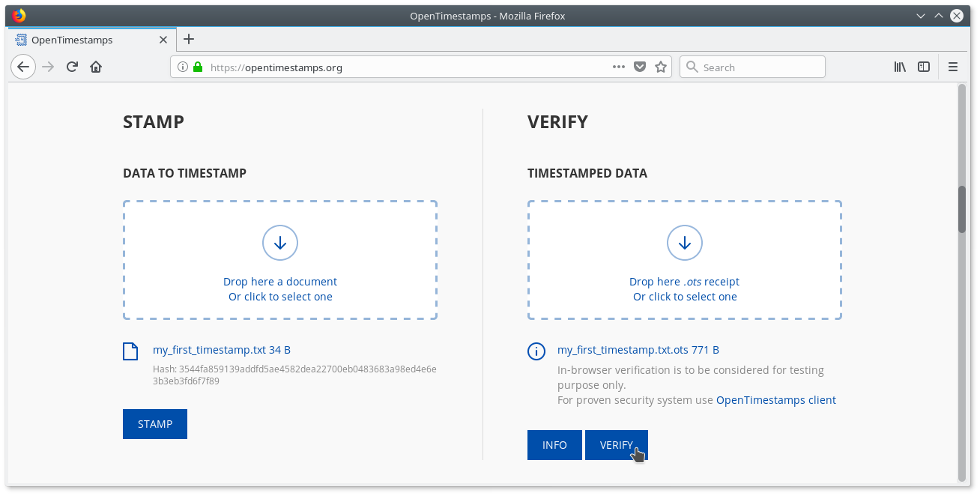Viewport: 980px width, 496px height.
Task: Save the page to Pocket
Action: (x=640, y=67)
